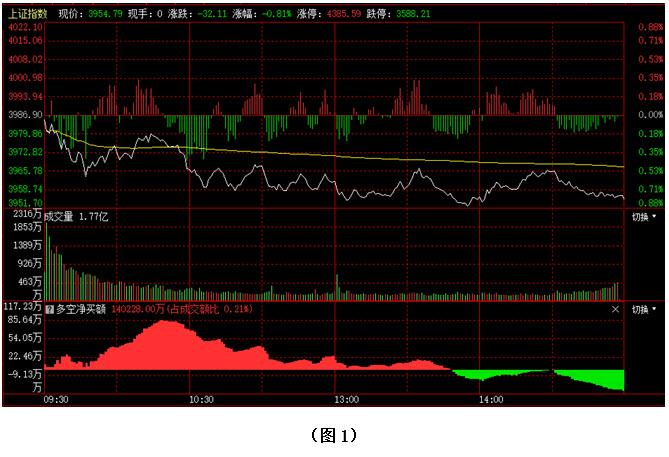Image resolution: width=669 pixels, height=457 pixels.
Task: Click the 3986.90 price axis label
Action: coord(24,115)
